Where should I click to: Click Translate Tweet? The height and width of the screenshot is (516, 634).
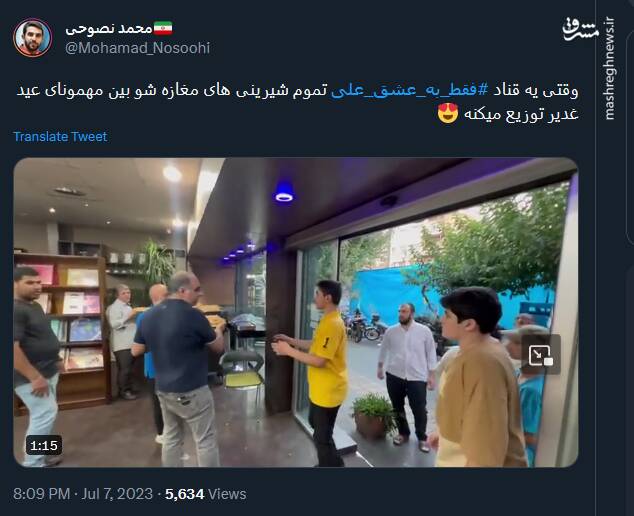coord(60,137)
